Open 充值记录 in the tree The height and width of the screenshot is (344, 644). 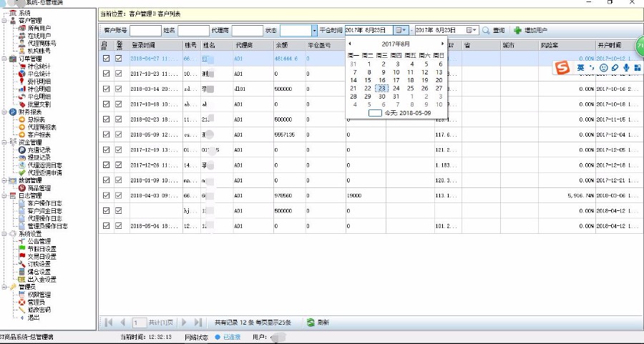39,150
